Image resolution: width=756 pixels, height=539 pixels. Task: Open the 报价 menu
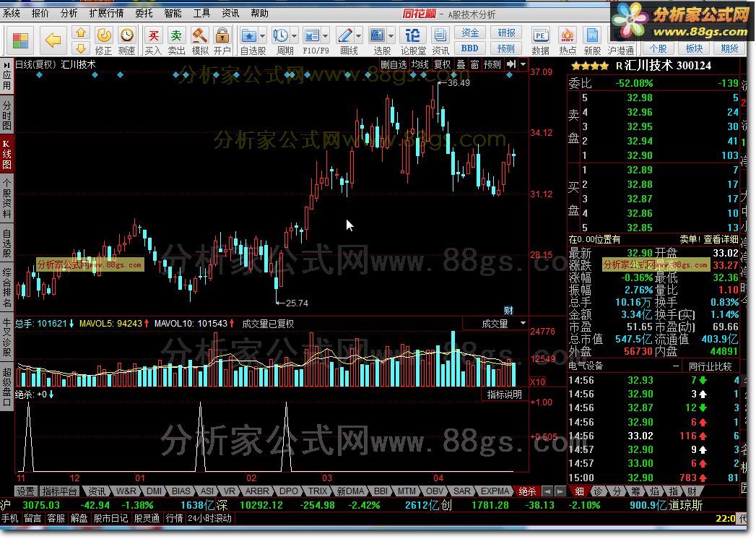tap(40, 14)
